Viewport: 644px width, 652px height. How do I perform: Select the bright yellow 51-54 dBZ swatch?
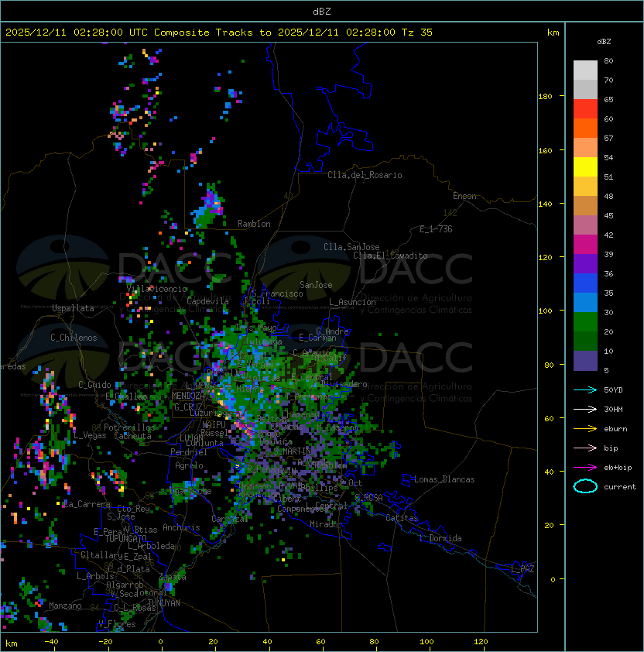tap(585, 166)
